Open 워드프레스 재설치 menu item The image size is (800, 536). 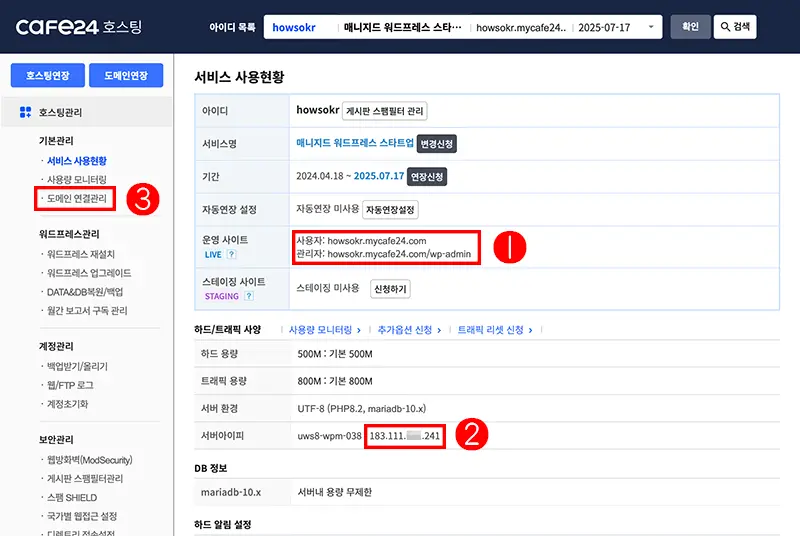point(81,254)
